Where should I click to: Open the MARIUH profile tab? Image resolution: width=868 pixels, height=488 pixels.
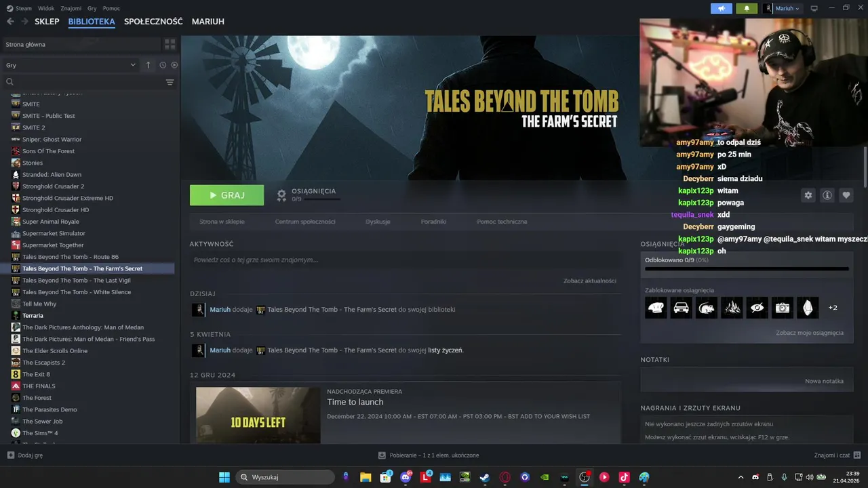tap(208, 22)
